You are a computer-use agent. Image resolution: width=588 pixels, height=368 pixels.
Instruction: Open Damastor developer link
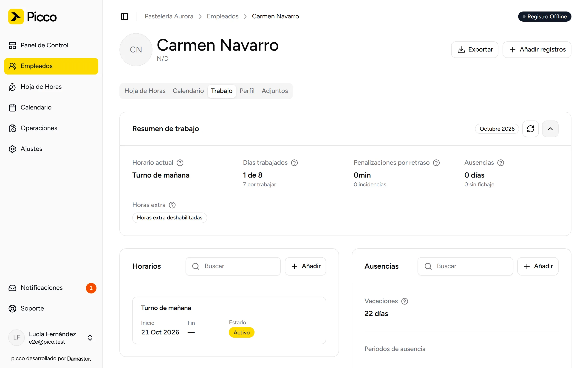pos(79,359)
